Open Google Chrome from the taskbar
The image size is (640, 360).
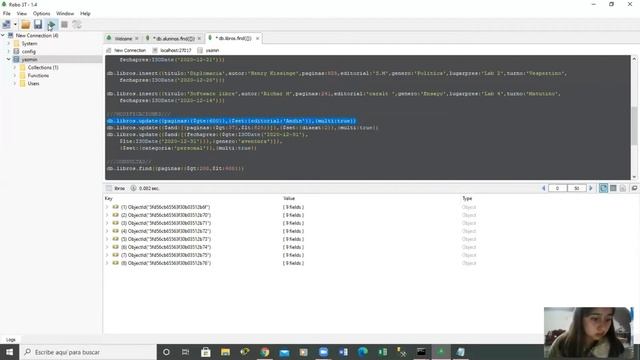(264, 352)
